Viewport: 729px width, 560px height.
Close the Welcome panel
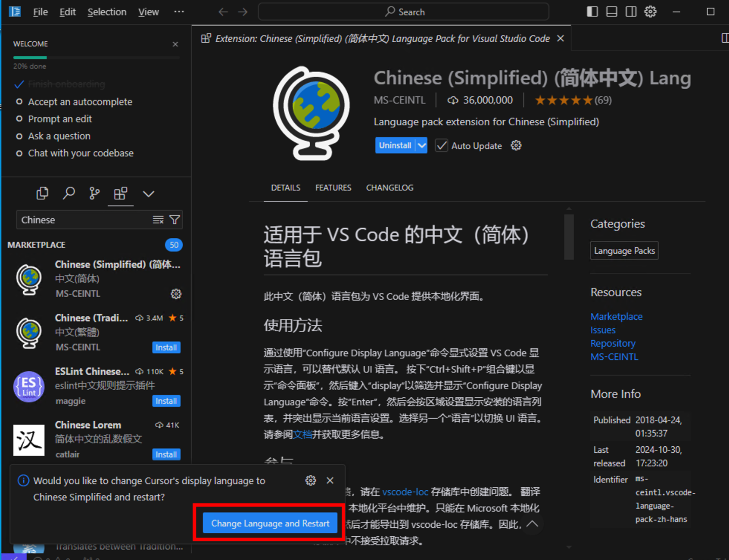click(175, 44)
